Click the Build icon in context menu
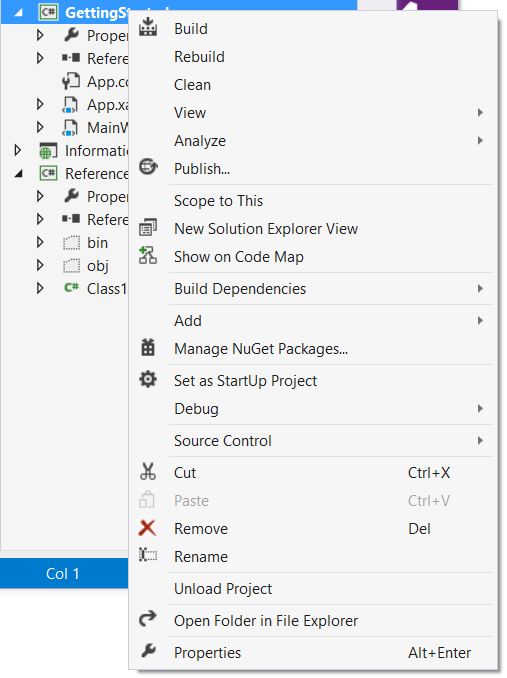Screen dimensions: 507x678 tap(148, 27)
